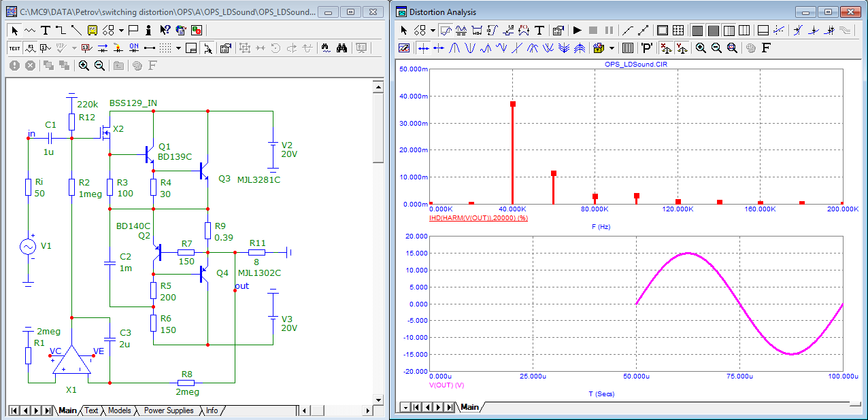Screen dimensions: 868x420
Task: Select the diagonal Wire drawing tool
Action: pyautogui.click(x=76, y=30)
